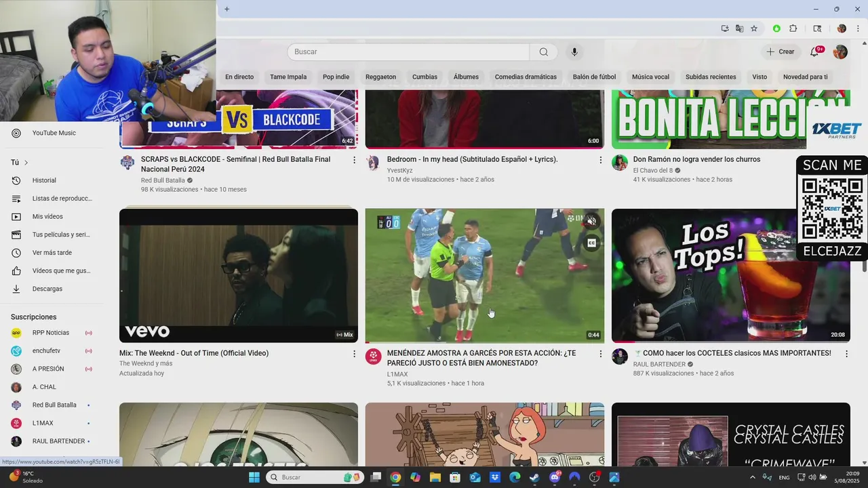Click in the YouTube Buscar search field
The width and height of the screenshot is (868, 488).
tap(408, 52)
